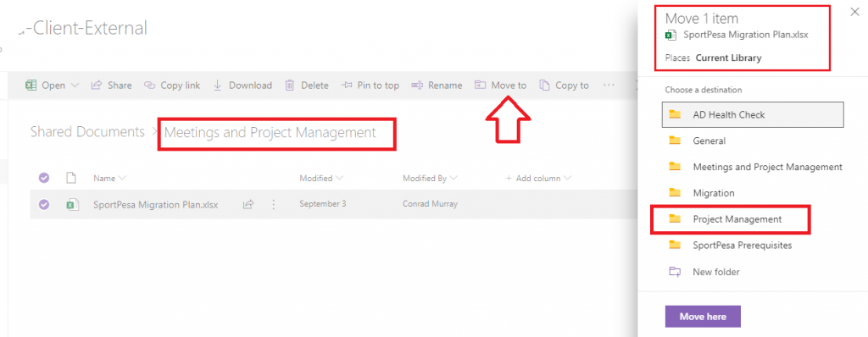Click New folder in destination list
The image size is (868, 337).
[x=753, y=272]
